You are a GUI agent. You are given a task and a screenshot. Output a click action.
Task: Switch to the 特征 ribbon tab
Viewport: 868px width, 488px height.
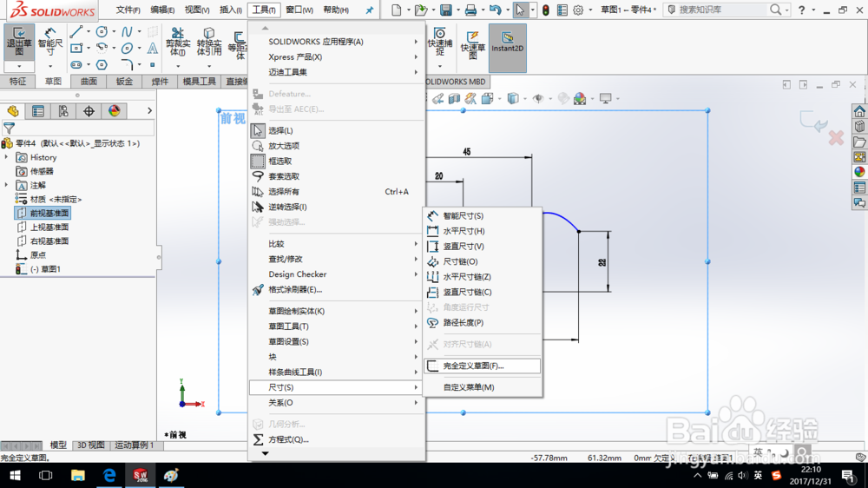pos(17,82)
